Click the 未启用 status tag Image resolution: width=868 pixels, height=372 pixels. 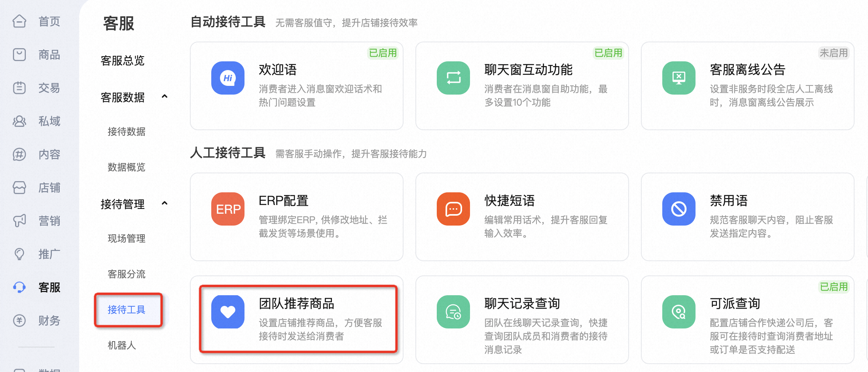pyautogui.click(x=834, y=53)
